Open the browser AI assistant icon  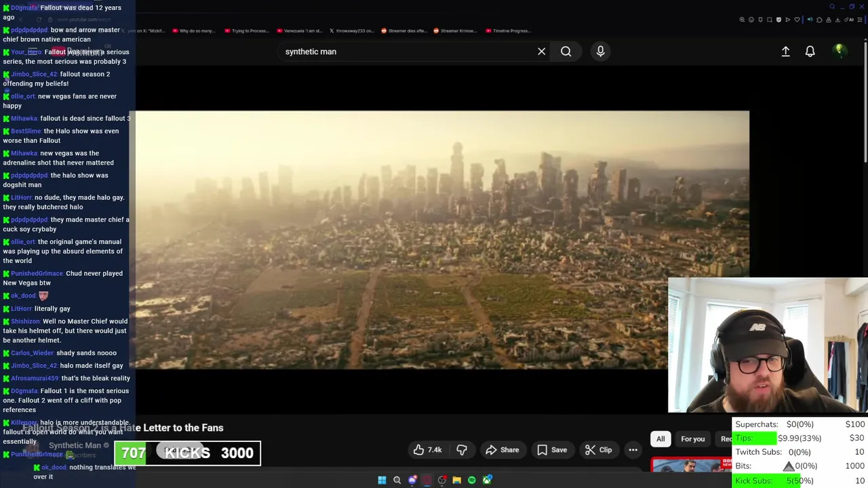[x=848, y=20]
